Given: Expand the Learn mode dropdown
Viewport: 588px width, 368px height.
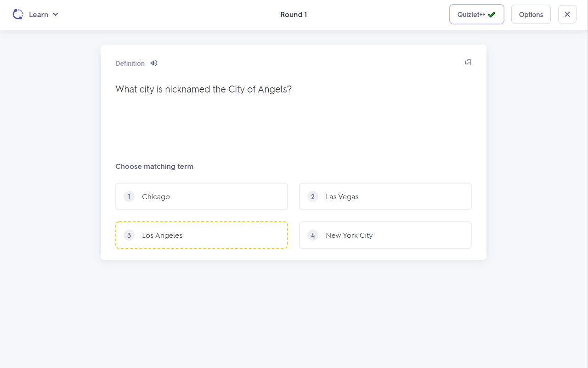Looking at the screenshot, I should coord(56,14).
